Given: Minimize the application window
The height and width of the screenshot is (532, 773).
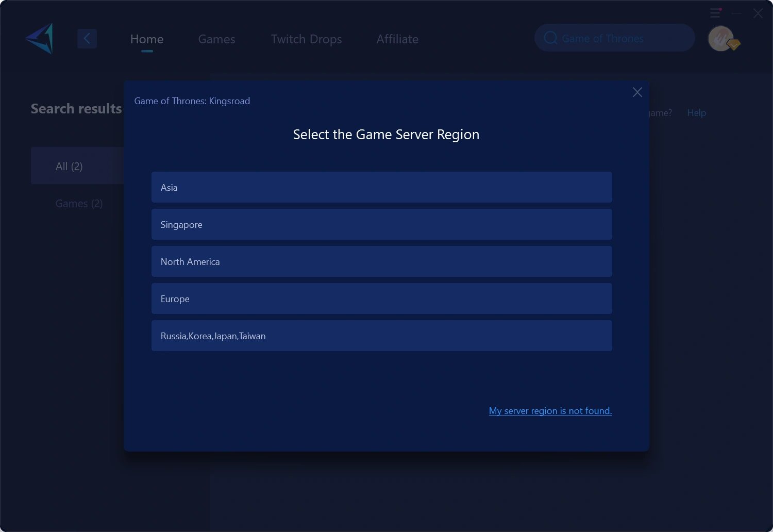Looking at the screenshot, I should coord(737,13).
